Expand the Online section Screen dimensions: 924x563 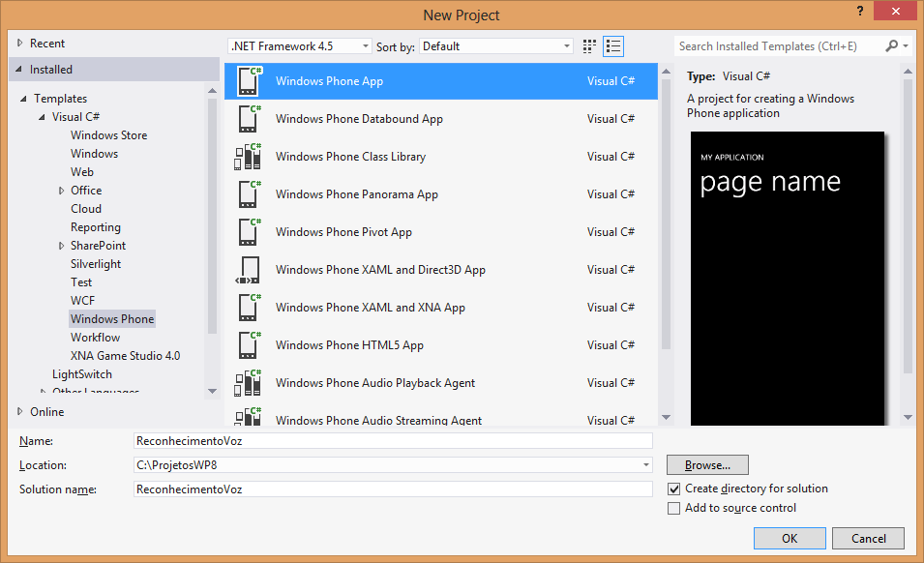tap(19, 412)
